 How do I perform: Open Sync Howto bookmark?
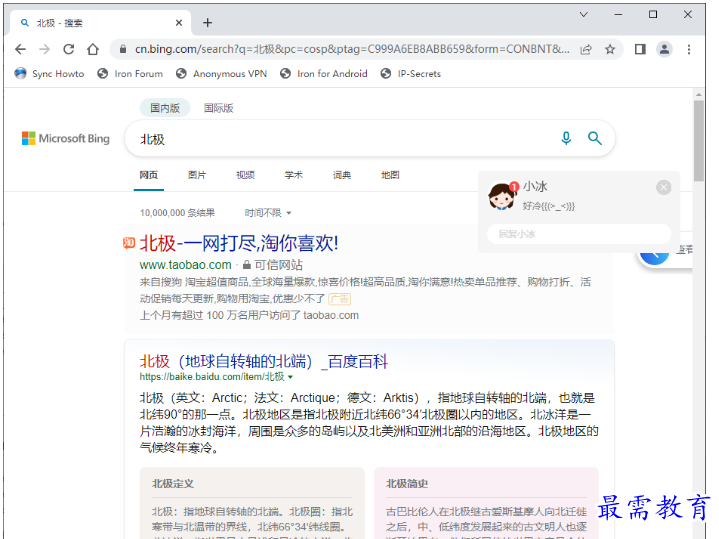50,73
